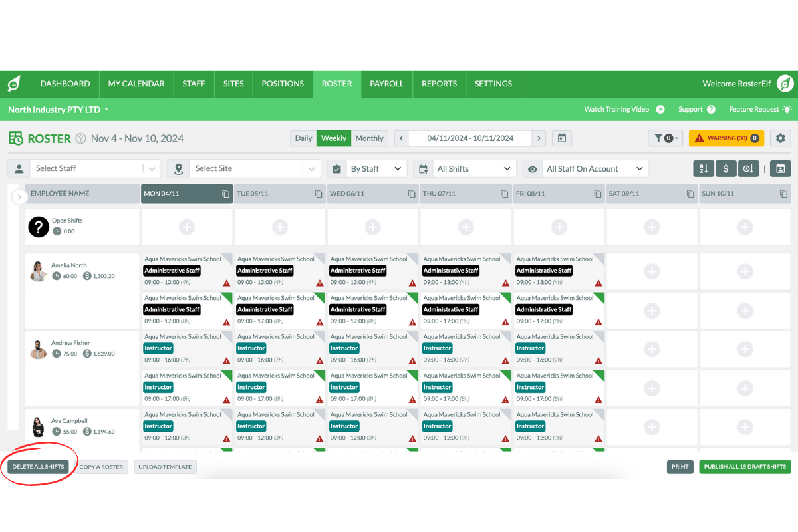Click the calendar view icon at right
Image resolution: width=798 pixels, height=532 pixels.
pyautogui.click(x=781, y=169)
